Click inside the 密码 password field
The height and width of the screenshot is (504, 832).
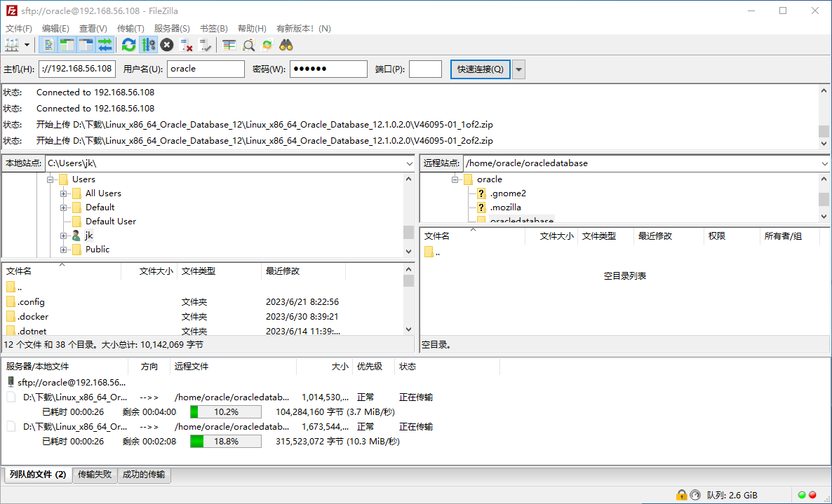click(330, 69)
